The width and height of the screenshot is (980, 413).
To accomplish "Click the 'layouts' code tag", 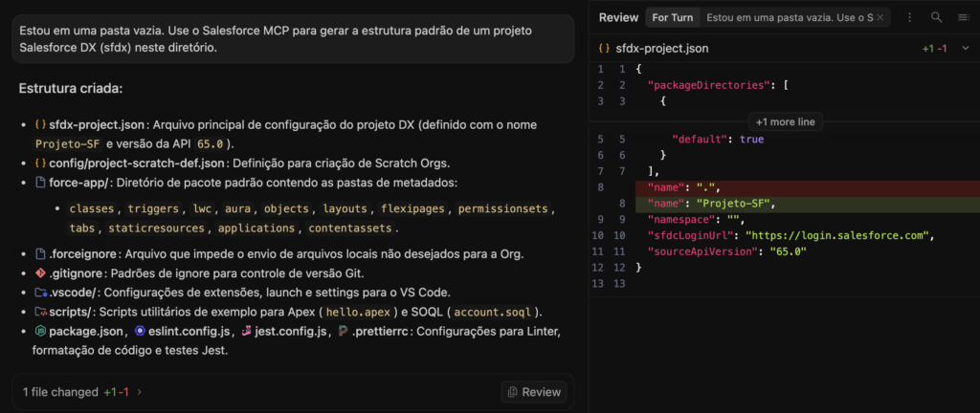I will tap(345, 208).
